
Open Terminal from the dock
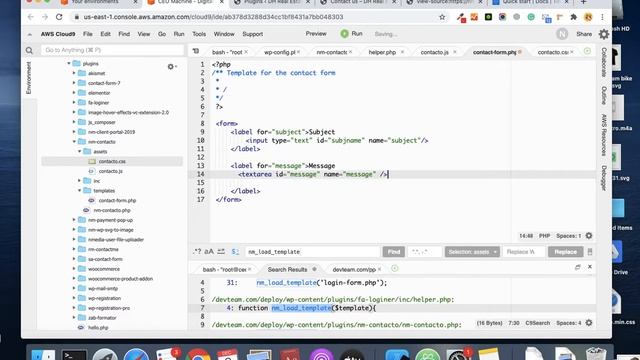pos(74,354)
